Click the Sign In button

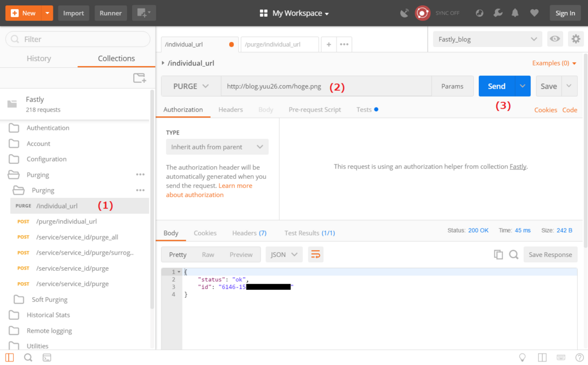coord(565,13)
